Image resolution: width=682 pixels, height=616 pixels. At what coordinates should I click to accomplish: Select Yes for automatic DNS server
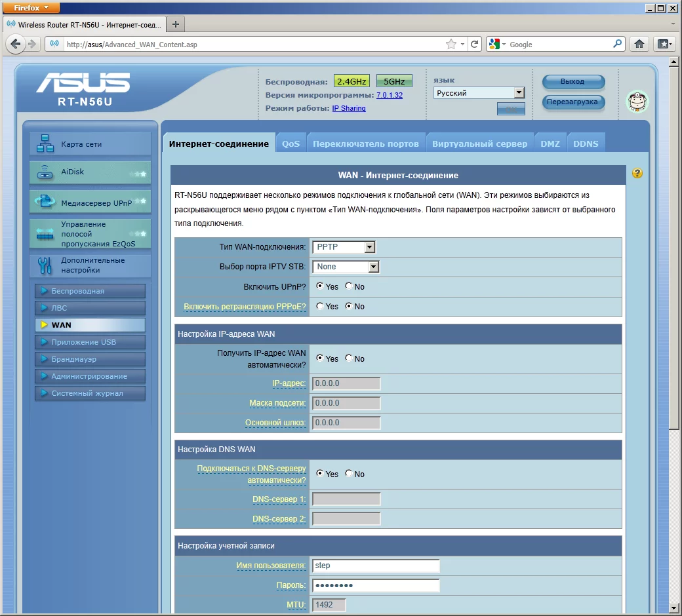pos(320,473)
